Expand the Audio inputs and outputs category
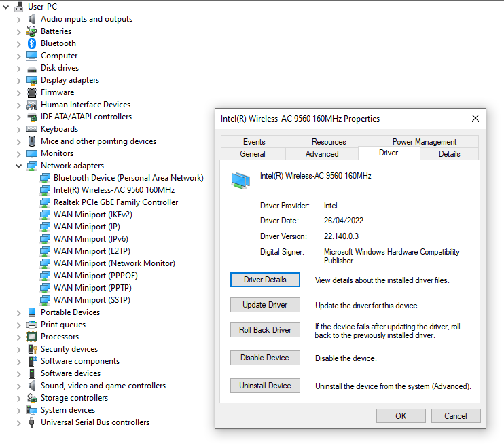 (x=18, y=19)
